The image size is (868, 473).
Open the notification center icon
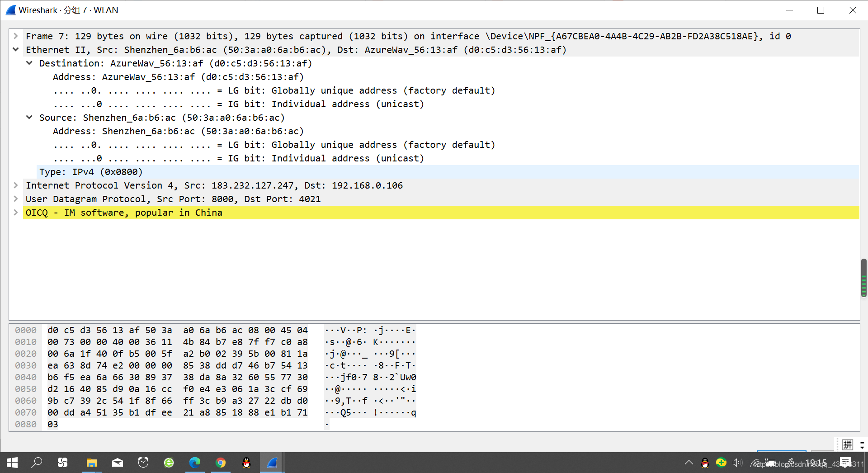(845, 463)
